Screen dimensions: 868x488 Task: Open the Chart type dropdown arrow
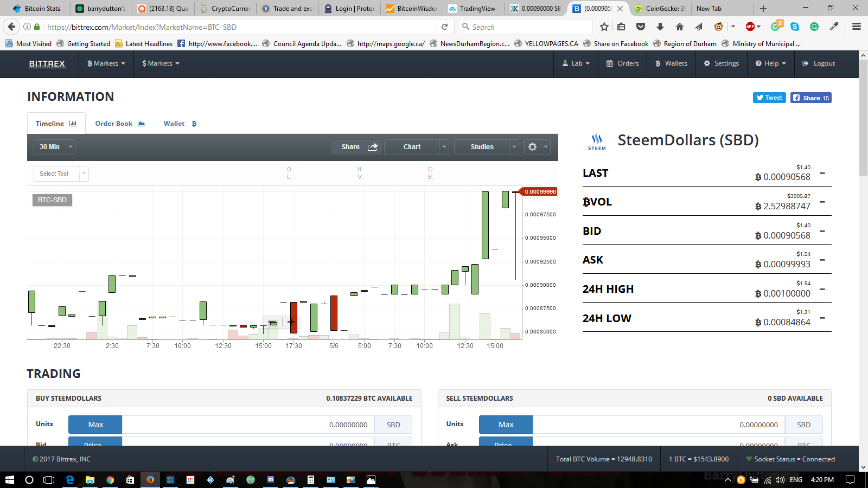tap(444, 147)
